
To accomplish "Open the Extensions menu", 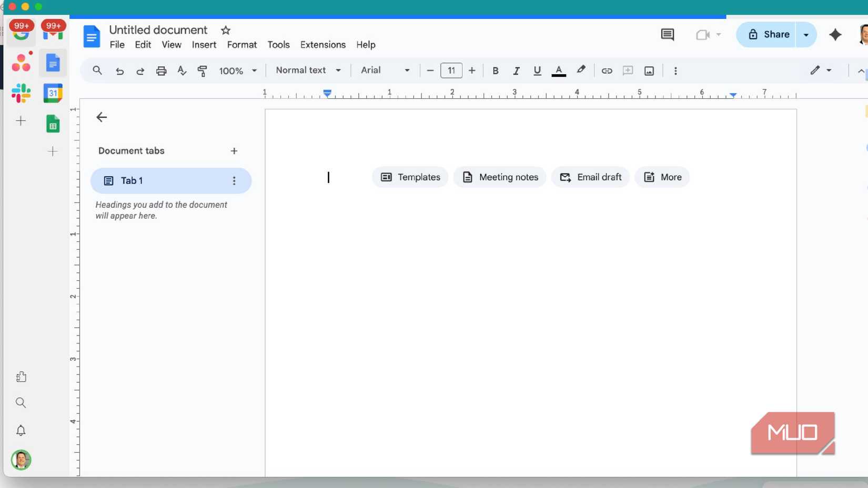I will pos(323,45).
